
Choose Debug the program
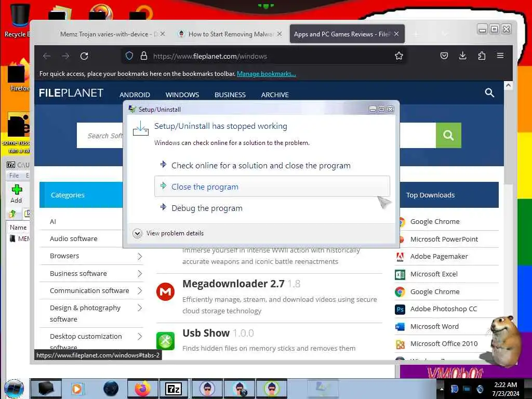[x=272, y=208]
